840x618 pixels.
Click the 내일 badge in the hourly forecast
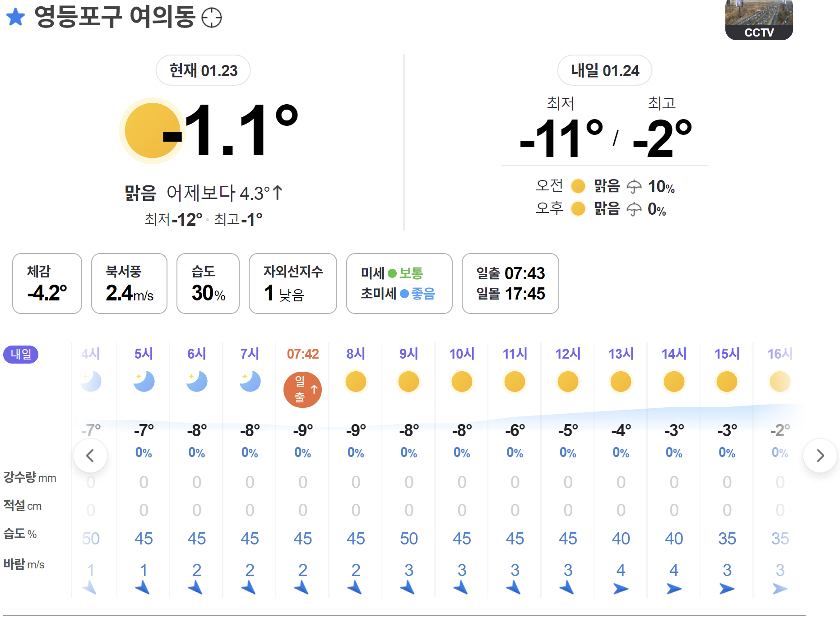[x=21, y=354]
